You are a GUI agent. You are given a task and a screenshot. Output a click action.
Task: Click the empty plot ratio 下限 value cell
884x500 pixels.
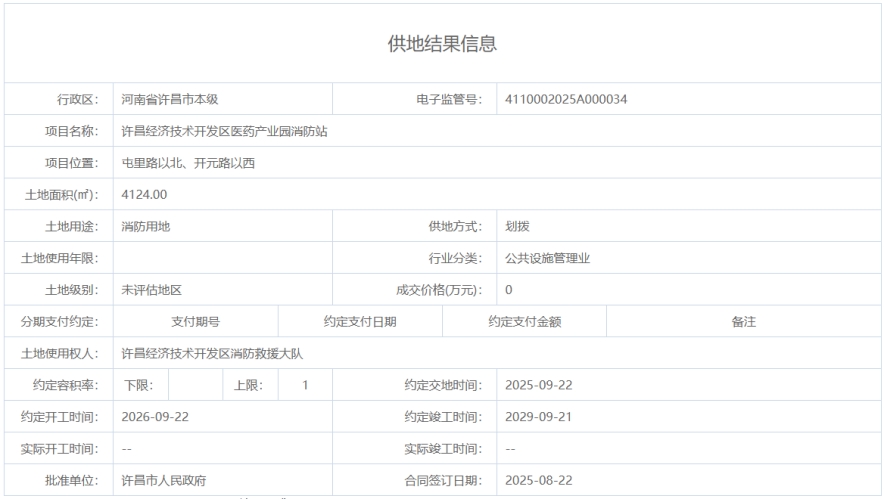click(185, 385)
